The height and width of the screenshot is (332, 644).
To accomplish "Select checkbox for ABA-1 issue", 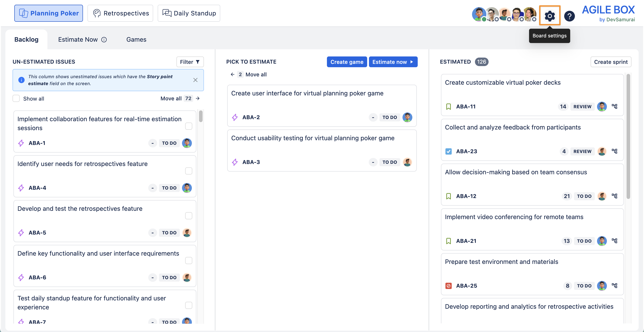I will 189,126.
